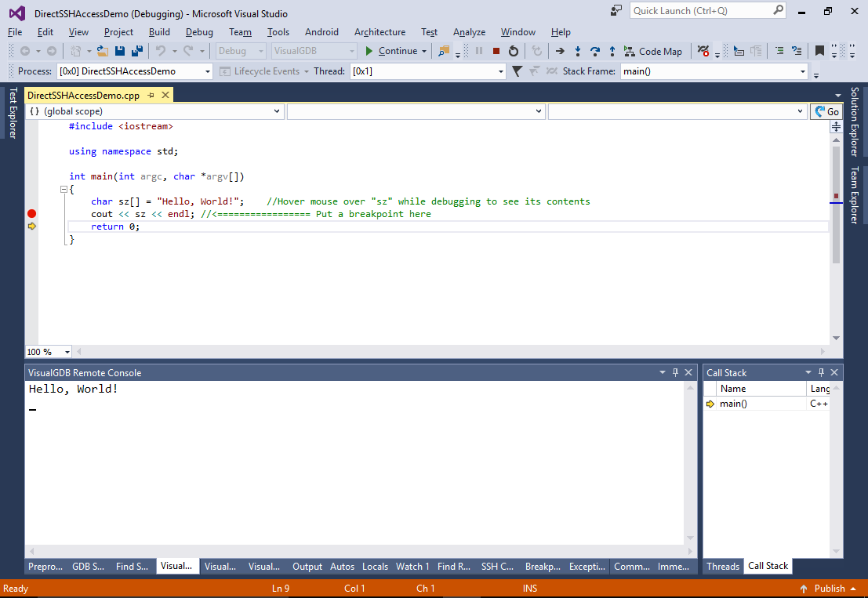Switch to the Autos tab
The image size is (868, 598).
click(342, 566)
